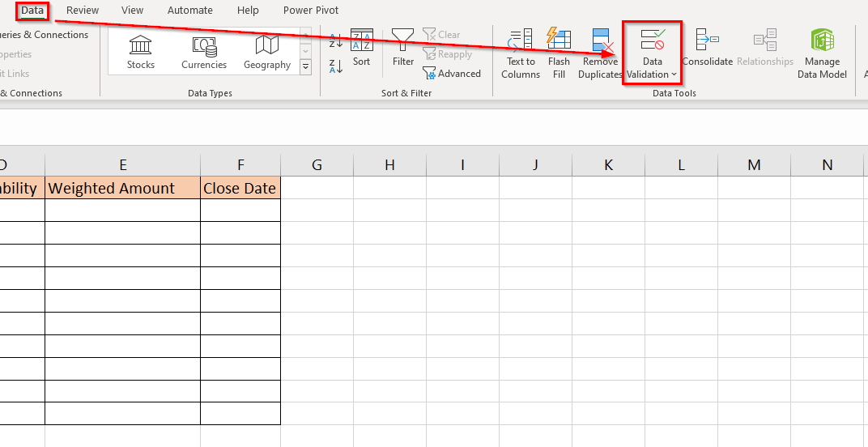Image resolution: width=868 pixels, height=447 pixels.
Task: Select column M header
Action: 754,164
